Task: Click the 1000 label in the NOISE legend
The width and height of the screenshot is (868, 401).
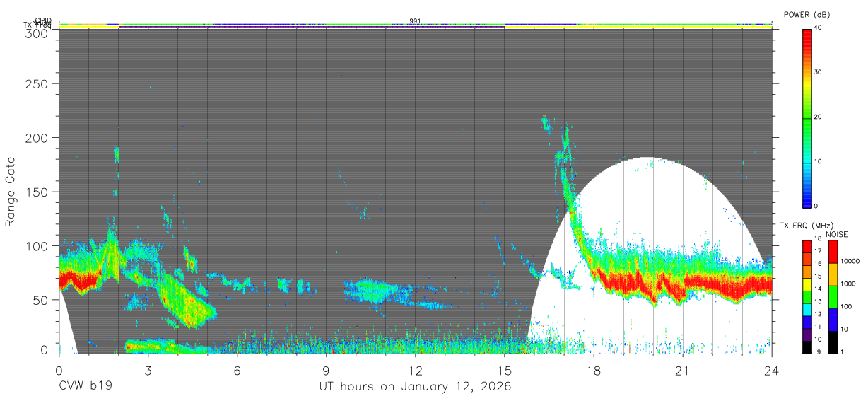Action: (x=849, y=284)
